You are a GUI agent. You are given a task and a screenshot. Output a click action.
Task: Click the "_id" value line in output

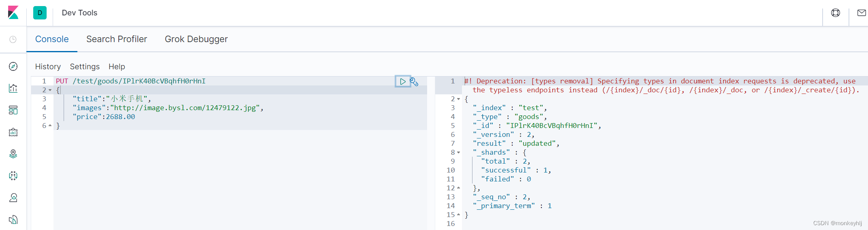pyautogui.click(x=537, y=126)
